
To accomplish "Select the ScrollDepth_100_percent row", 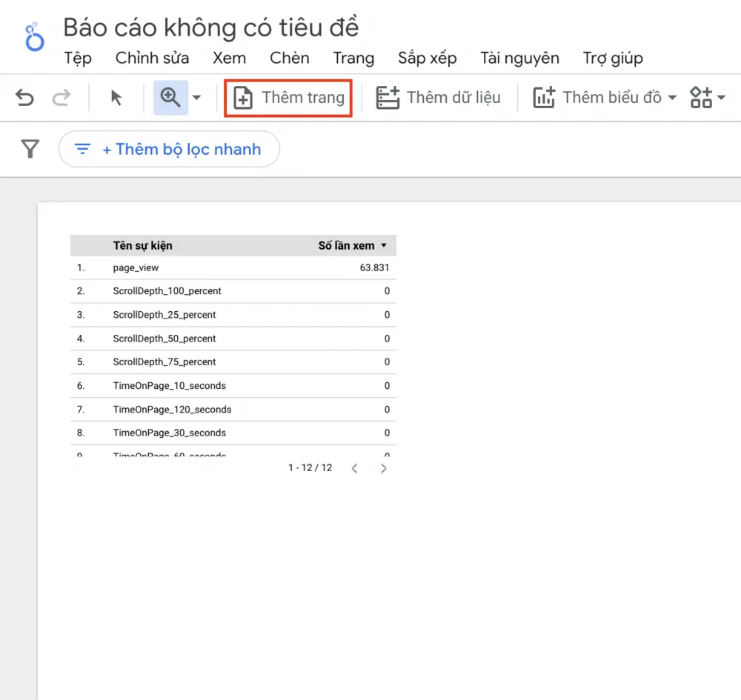I will pos(233,291).
